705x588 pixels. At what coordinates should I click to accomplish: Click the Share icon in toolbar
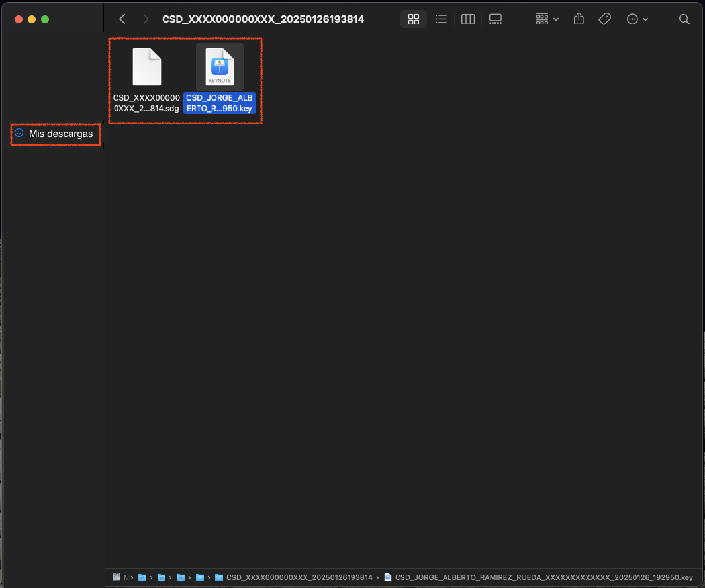(579, 19)
